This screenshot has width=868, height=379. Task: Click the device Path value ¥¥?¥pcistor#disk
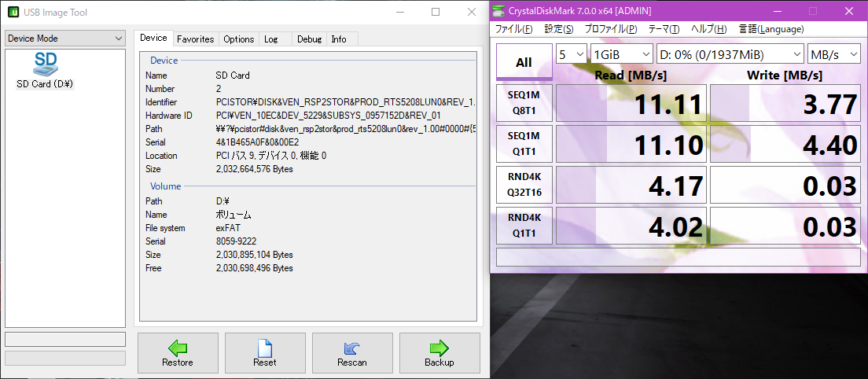pyautogui.click(x=345, y=129)
